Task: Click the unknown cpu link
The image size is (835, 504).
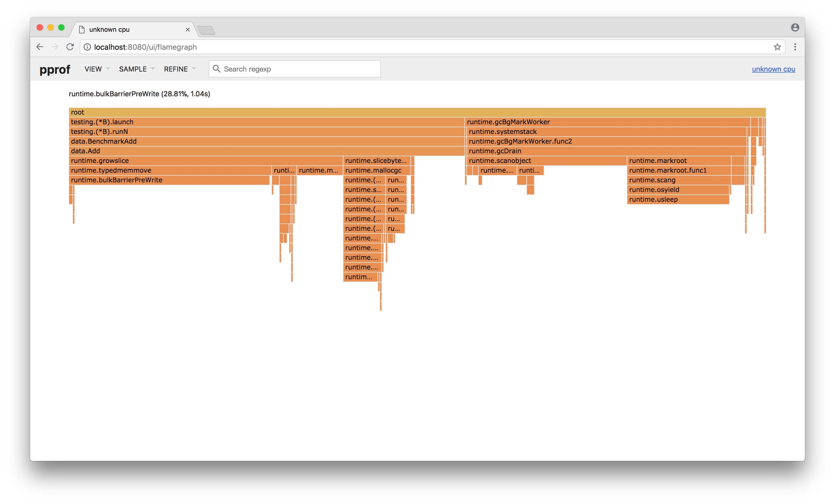Action: pos(773,69)
